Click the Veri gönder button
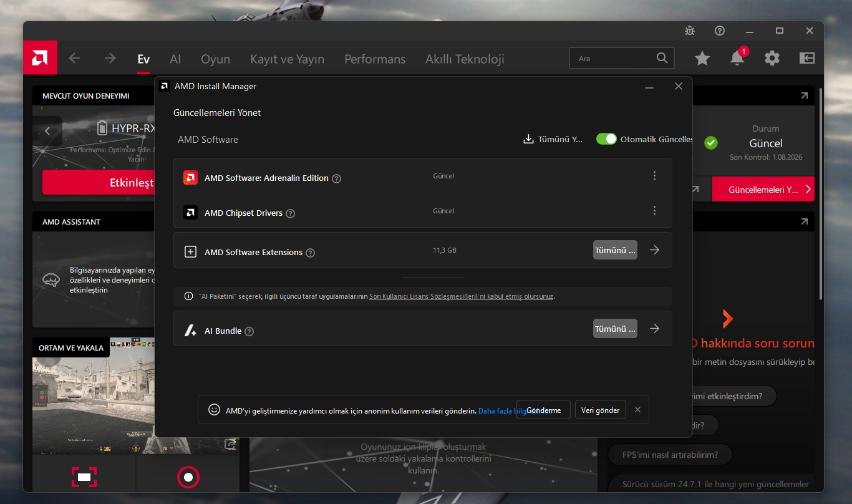852x504 pixels. point(600,410)
